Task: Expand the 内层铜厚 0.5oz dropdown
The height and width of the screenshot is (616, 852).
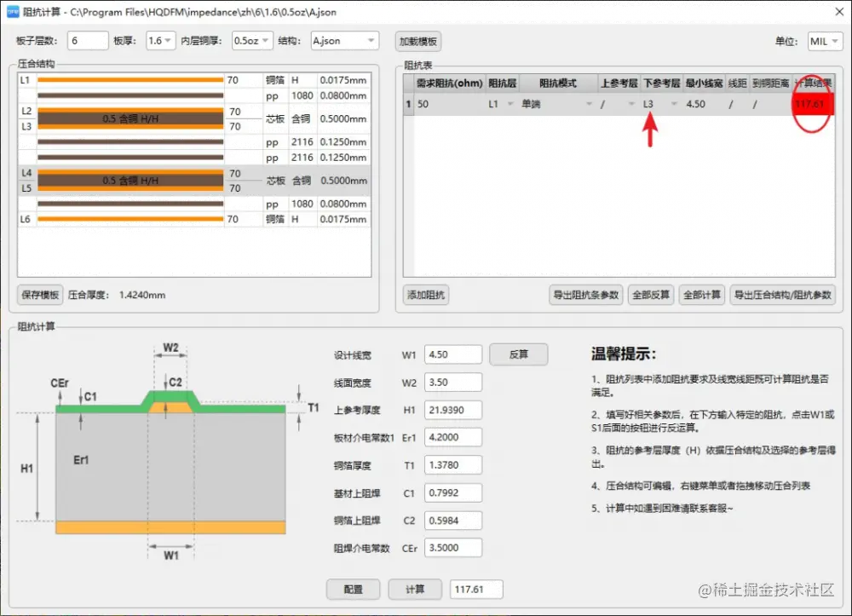Action: [251, 41]
